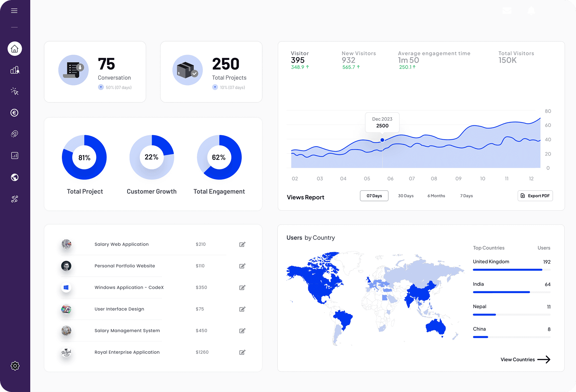Click the Windows logo thumbnail for CodeX
Image resolution: width=576 pixels, height=392 pixels.
pos(66,288)
